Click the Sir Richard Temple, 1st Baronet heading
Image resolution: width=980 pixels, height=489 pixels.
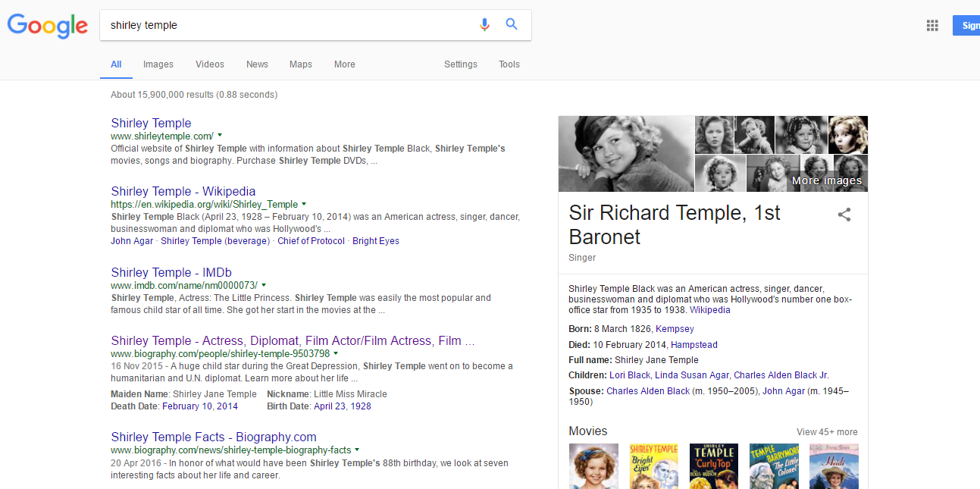click(675, 224)
